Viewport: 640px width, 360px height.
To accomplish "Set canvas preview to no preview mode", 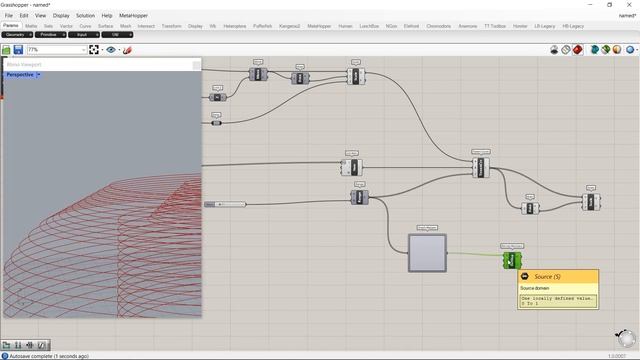I will 554,50.
